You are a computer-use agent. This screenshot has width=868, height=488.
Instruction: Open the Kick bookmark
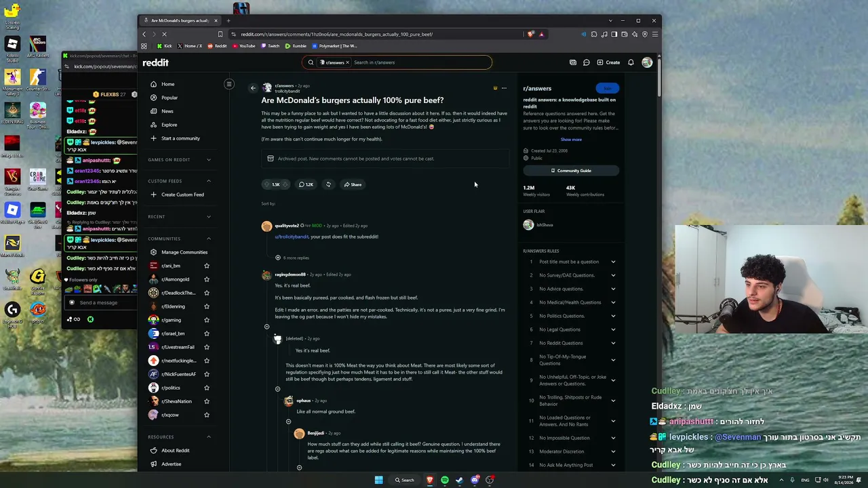(165, 46)
